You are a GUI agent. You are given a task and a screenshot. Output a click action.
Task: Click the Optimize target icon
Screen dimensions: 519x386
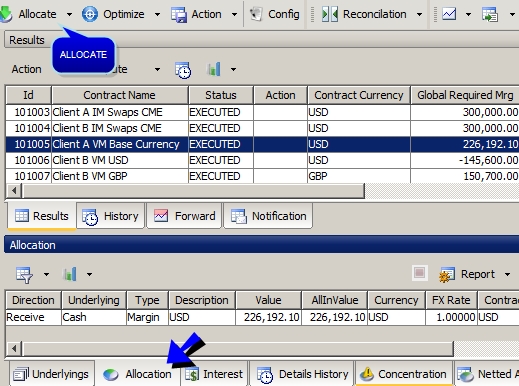[90, 14]
